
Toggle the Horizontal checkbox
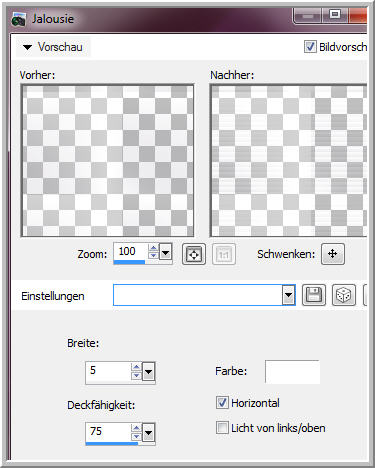[222, 403]
